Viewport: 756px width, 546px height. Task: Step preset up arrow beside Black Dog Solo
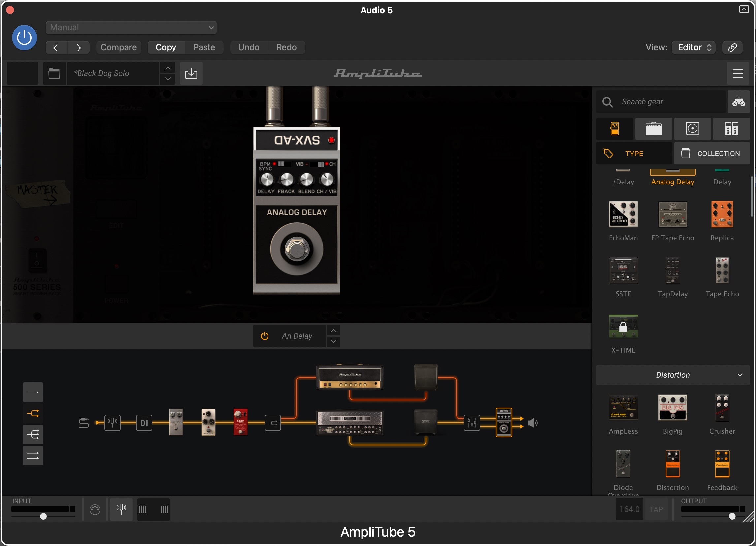168,68
